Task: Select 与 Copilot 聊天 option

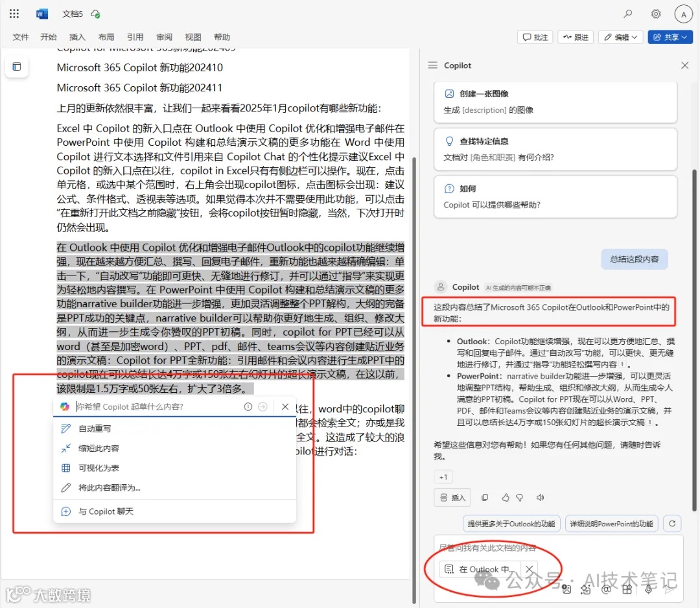Action: [x=174, y=511]
